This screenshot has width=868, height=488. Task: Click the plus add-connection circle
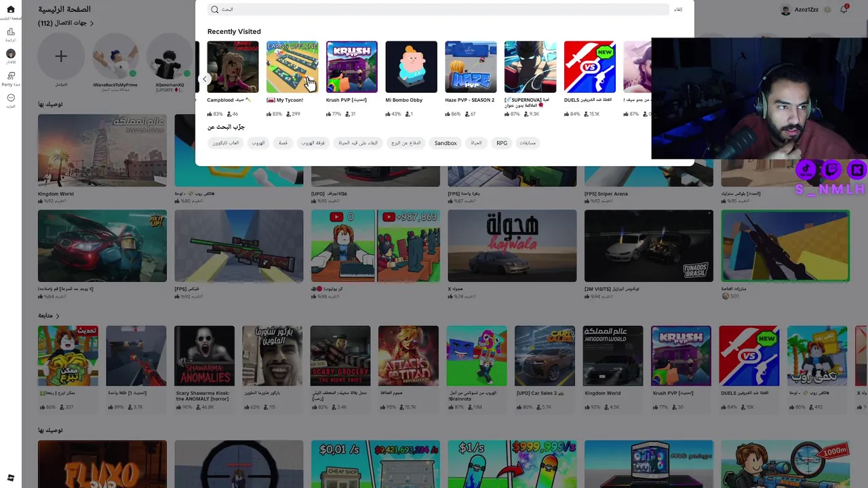point(61,56)
